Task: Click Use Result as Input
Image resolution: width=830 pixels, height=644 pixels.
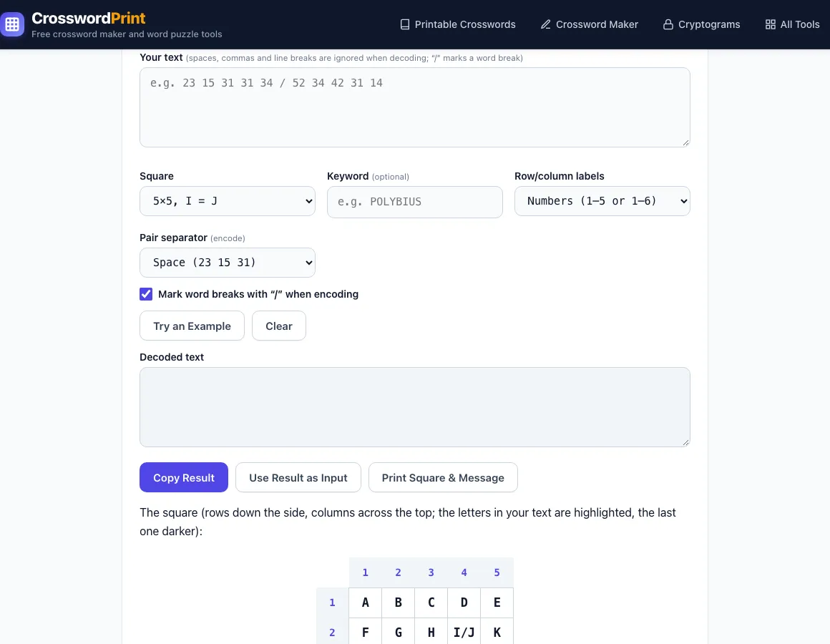Action: point(298,478)
